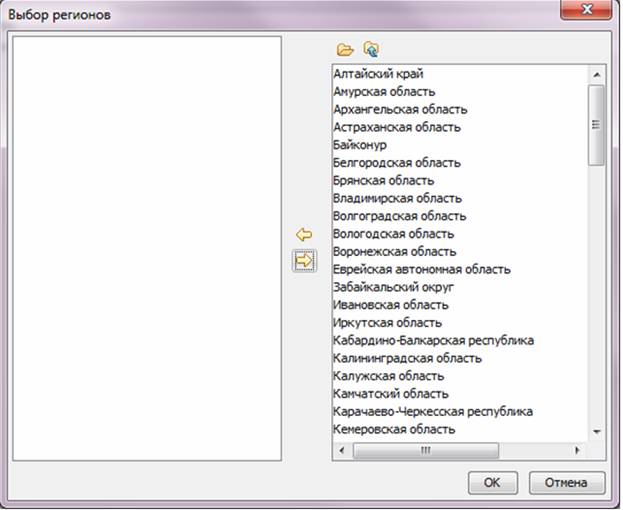Pick Кабардино-Балкарская республика in the list
623x510 pixels.
(x=433, y=341)
